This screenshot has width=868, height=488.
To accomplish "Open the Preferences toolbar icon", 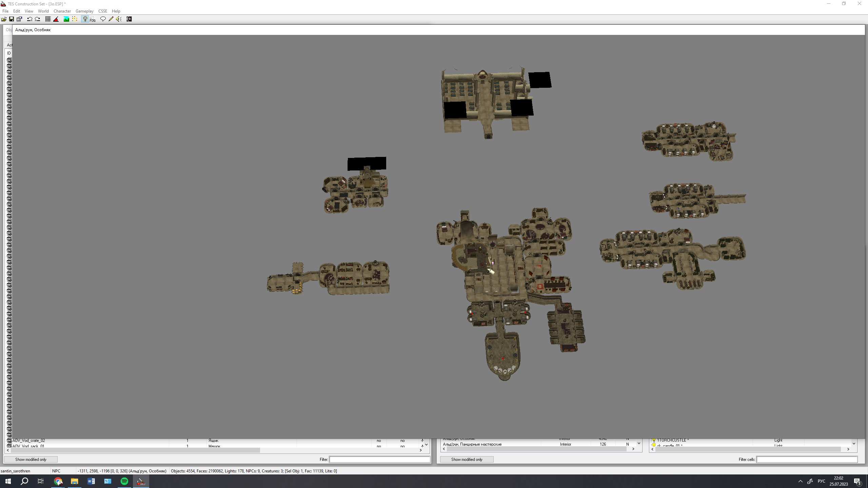I will pyautogui.click(x=19, y=19).
